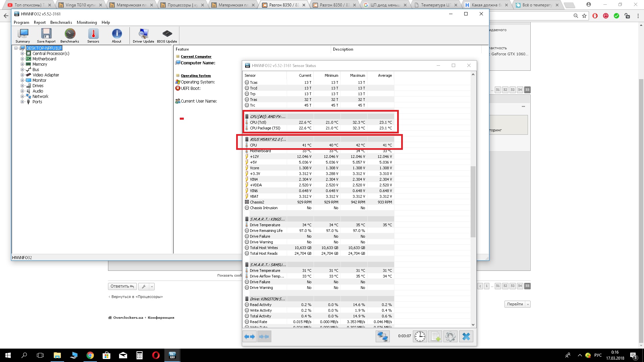Scroll down the Sensor Status window

pos(472,325)
